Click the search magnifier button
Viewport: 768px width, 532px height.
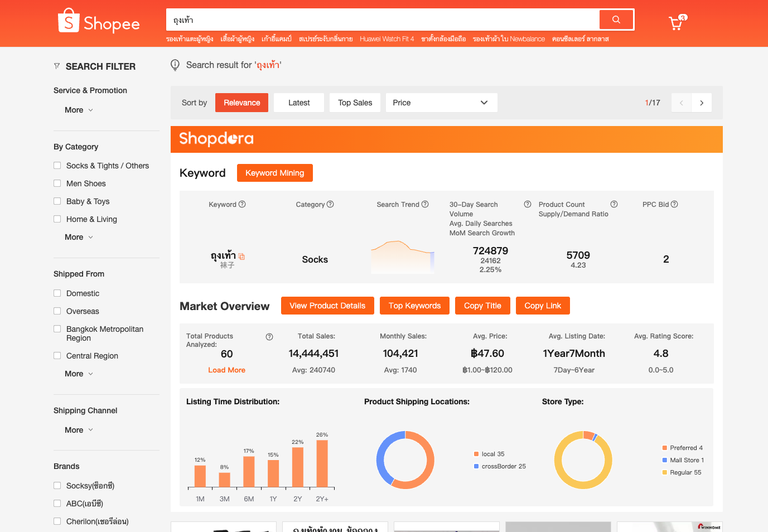616,20
